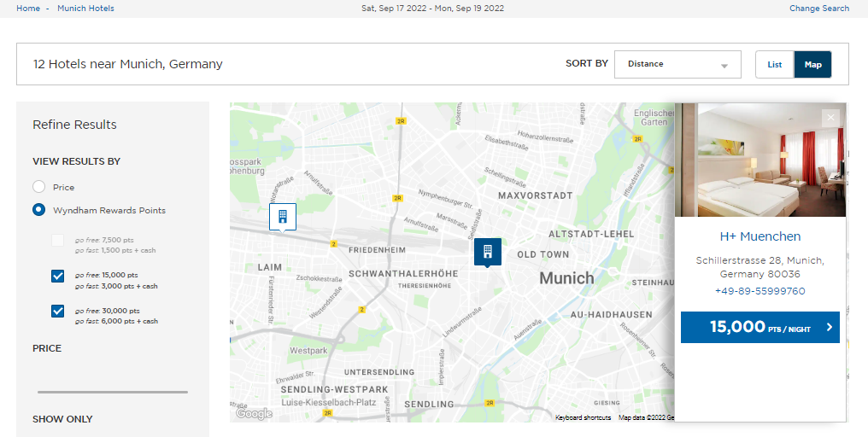Click the ALTSTADT-LEHEL district label
The height and width of the screenshot is (437, 868).
pyautogui.click(x=591, y=235)
